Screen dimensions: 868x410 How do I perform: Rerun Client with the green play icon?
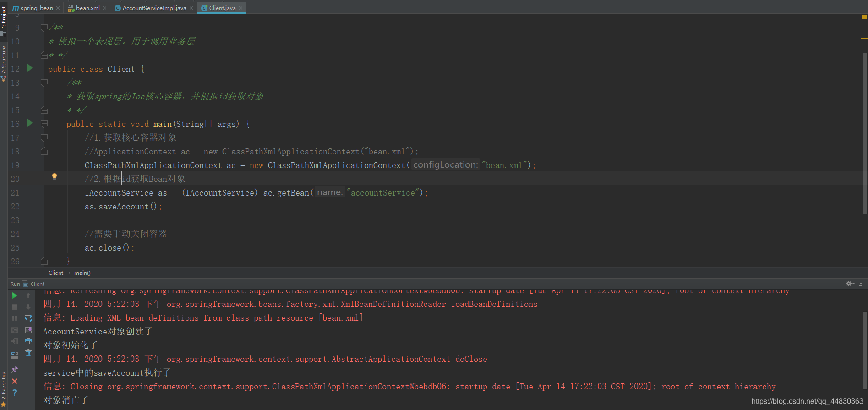(15, 295)
